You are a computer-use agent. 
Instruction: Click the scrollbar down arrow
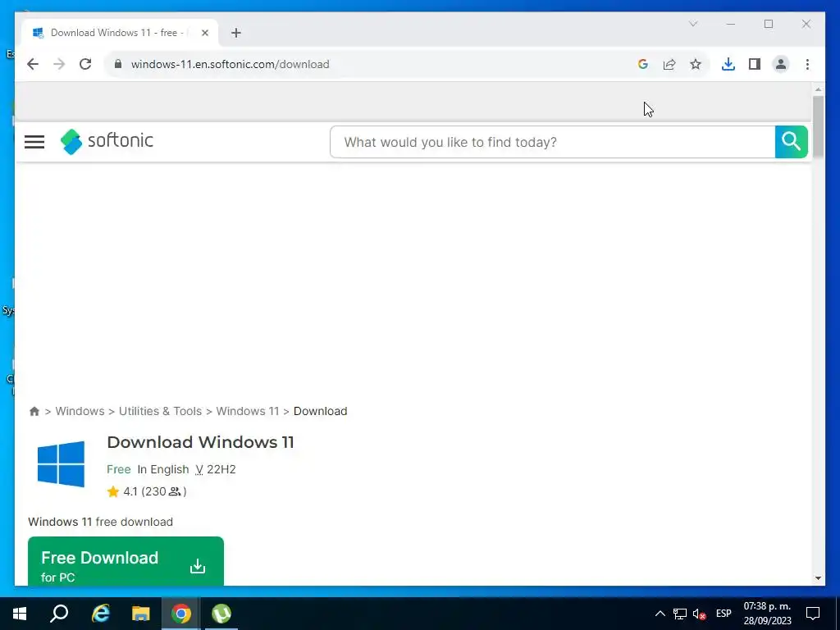(x=818, y=578)
